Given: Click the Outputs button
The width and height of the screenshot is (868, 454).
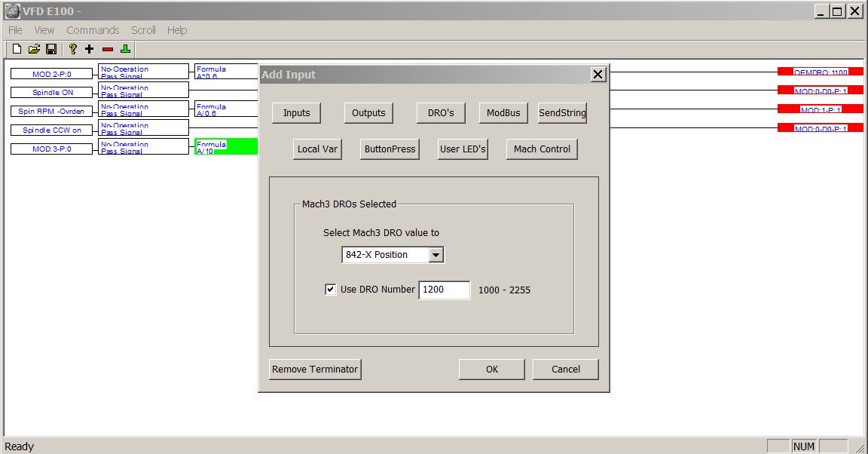Looking at the screenshot, I should (x=368, y=113).
